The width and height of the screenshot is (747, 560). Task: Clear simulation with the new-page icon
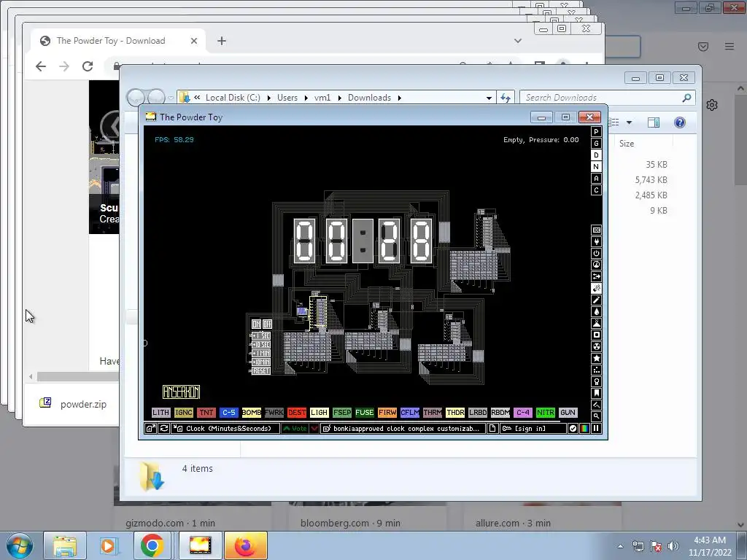(492, 429)
